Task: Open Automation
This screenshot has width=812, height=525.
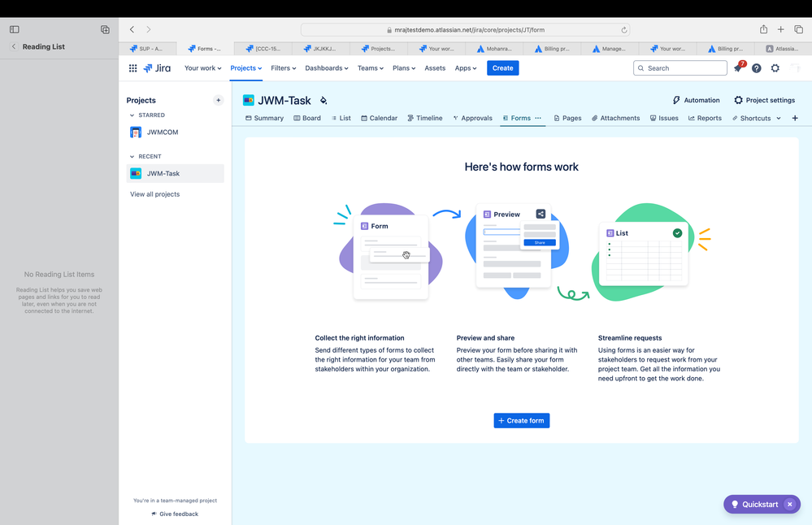Action: coord(696,100)
